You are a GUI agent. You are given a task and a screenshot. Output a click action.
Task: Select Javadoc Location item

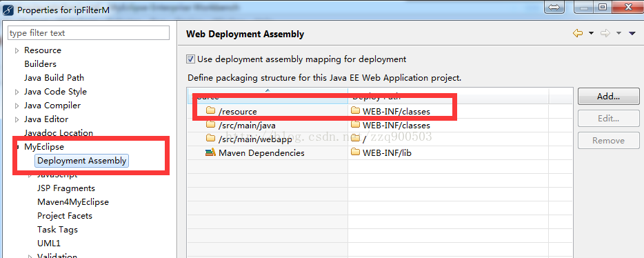(x=59, y=132)
